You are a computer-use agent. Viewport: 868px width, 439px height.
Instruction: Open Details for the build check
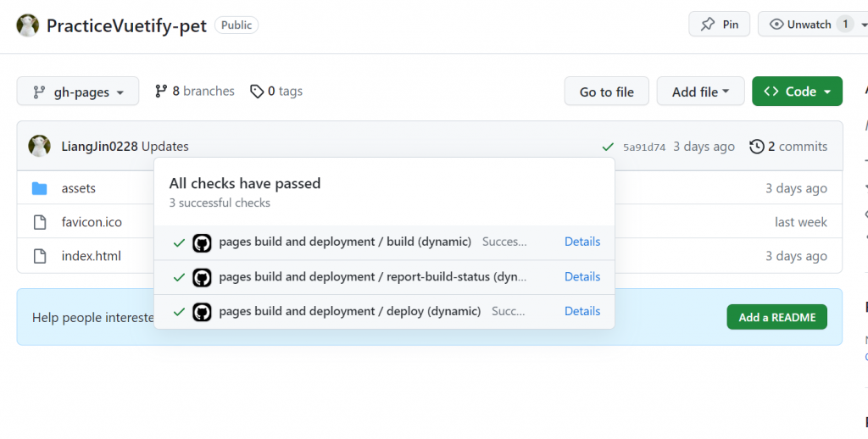tap(582, 242)
